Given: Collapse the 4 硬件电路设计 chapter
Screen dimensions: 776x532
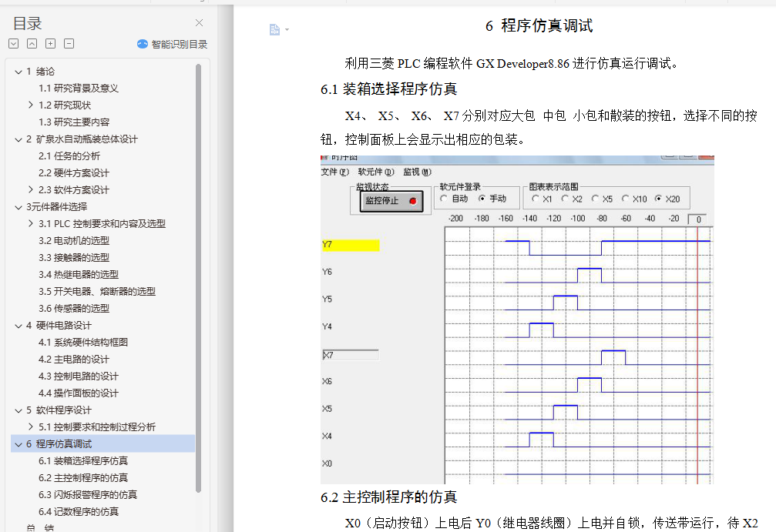Looking at the screenshot, I should (18, 326).
